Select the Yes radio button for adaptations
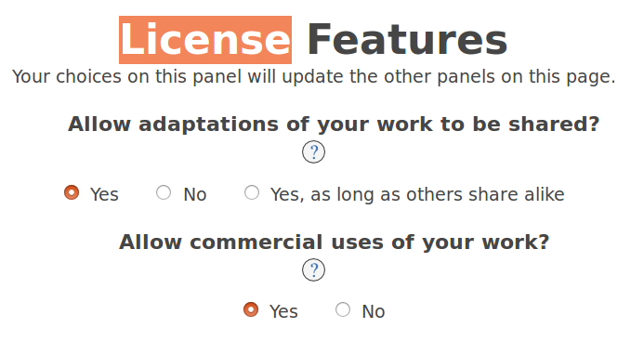The width and height of the screenshot is (644, 341). 72,192
